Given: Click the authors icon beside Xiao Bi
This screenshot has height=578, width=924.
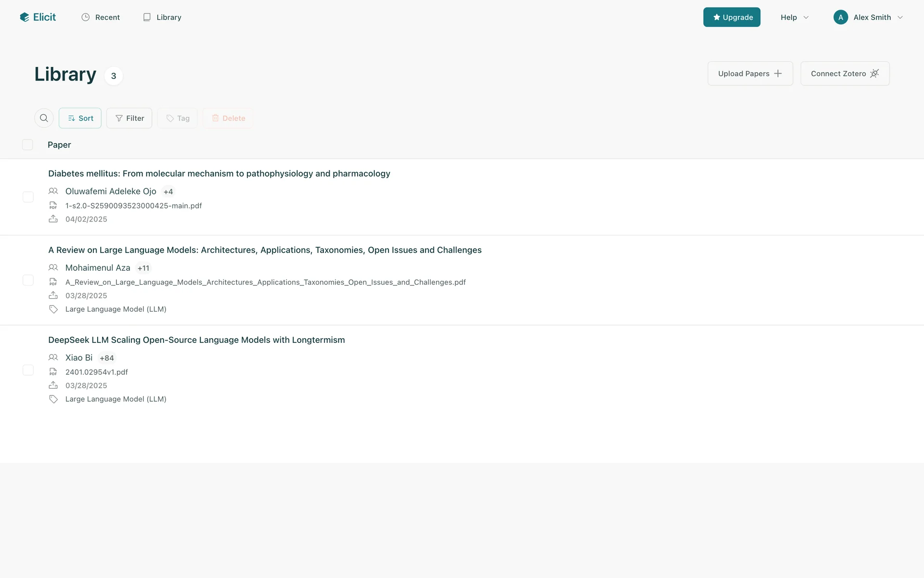Looking at the screenshot, I should 53,358.
